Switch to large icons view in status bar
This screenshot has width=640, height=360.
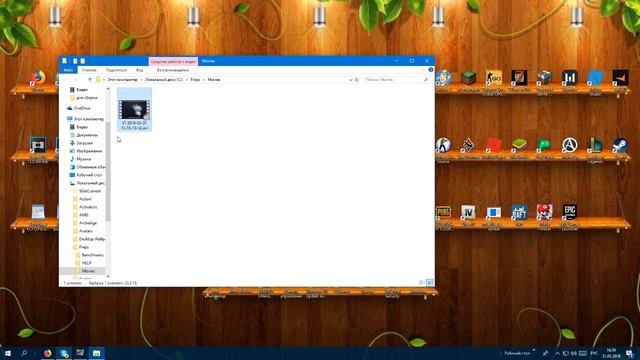coord(429,282)
